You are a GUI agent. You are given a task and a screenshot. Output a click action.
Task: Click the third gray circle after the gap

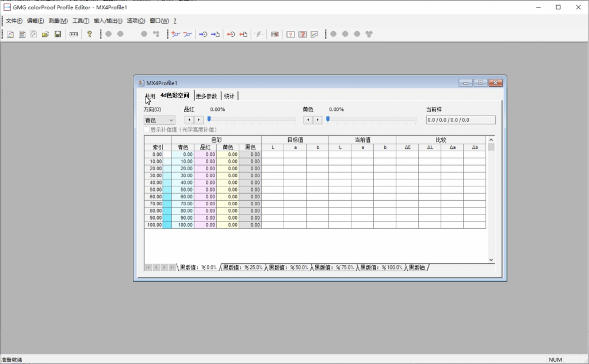pyautogui.click(x=144, y=34)
